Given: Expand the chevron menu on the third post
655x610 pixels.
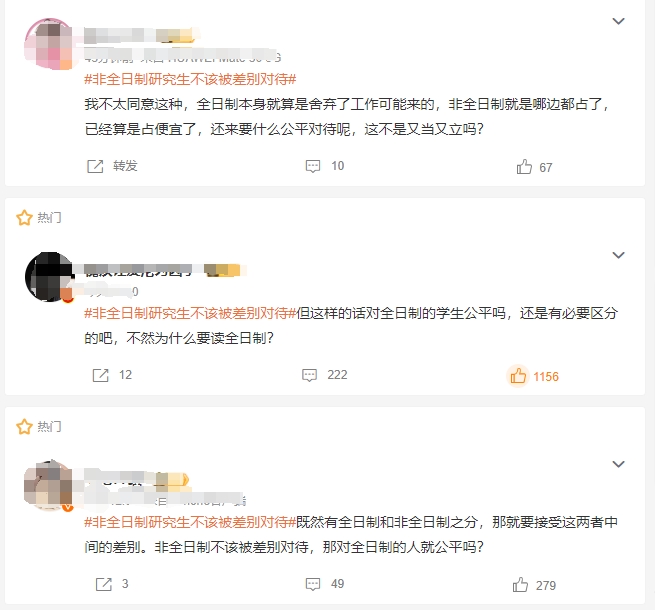Looking at the screenshot, I should (618, 464).
